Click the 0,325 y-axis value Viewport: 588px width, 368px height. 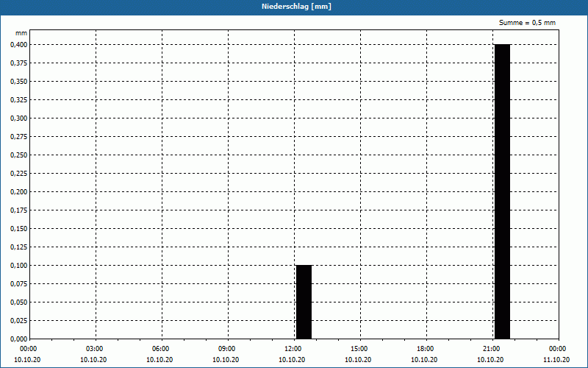[19, 100]
